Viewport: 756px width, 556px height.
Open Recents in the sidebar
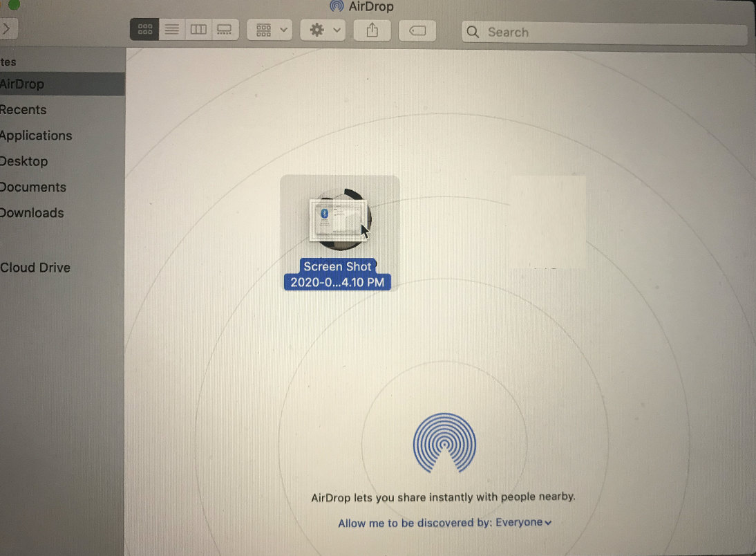point(62,109)
